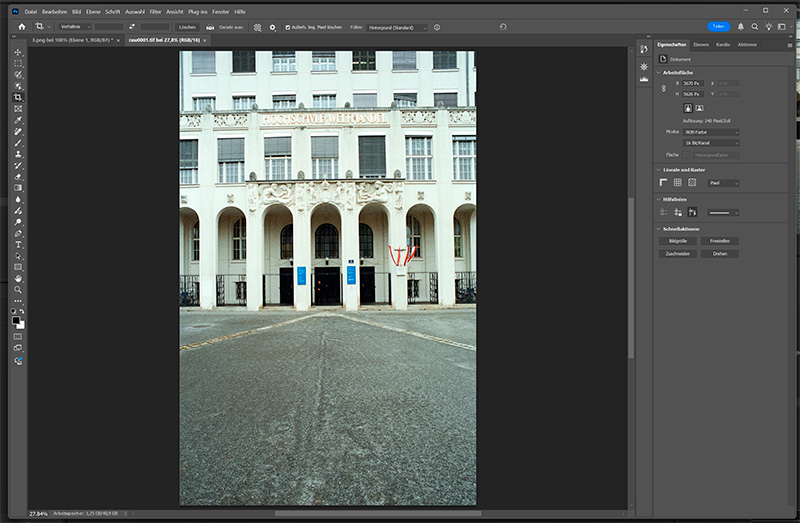
Task: Select the Hand tool
Action: tap(18, 278)
